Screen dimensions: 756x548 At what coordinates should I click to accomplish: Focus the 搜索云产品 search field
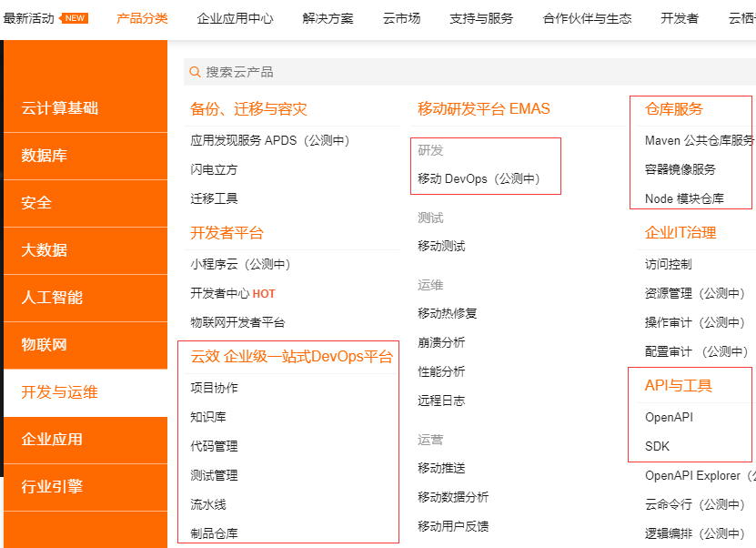(x=469, y=72)
